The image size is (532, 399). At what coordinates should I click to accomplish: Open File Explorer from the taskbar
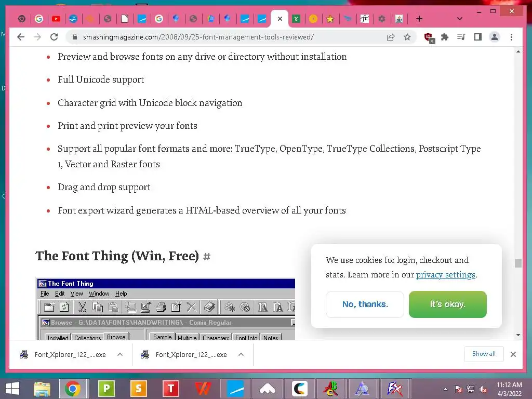(42, 389)
